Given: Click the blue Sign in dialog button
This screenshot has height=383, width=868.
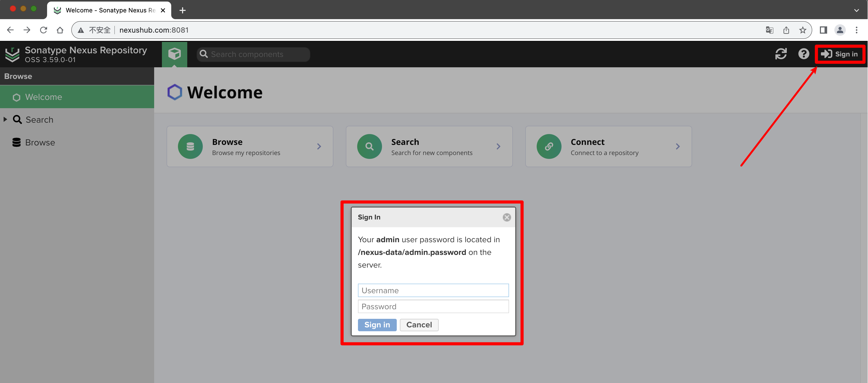Looking at the screenshot, I should coord(377,325).
